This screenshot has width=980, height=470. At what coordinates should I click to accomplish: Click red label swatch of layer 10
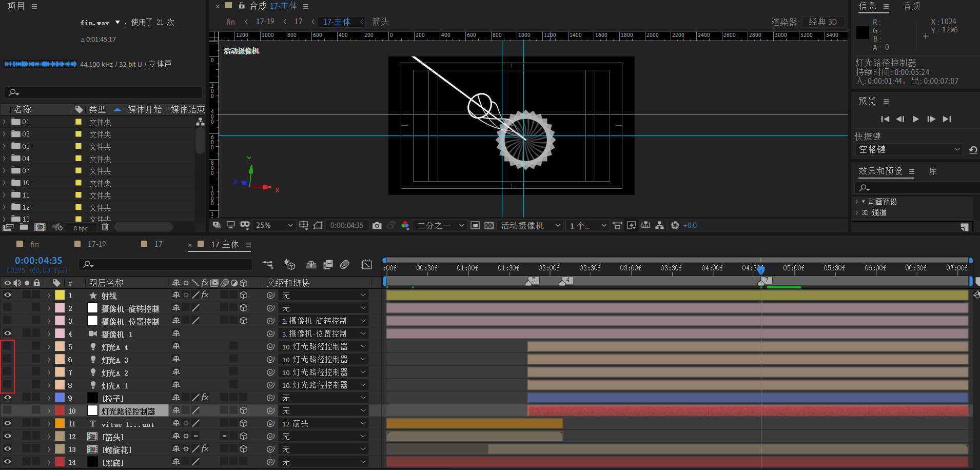[60, 410]
